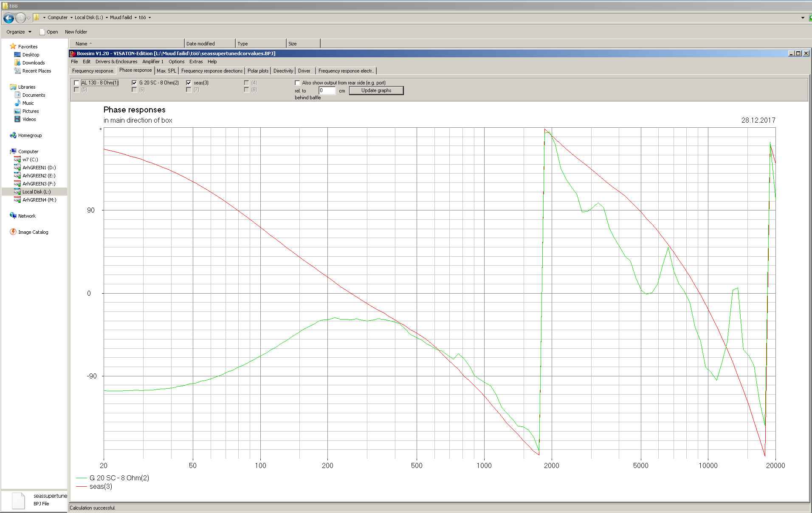Image resolution: width=812 pixels, height=513 pixels.
Task: Toggle the (5) driver checkbox
Action: [x=76, y=90]
